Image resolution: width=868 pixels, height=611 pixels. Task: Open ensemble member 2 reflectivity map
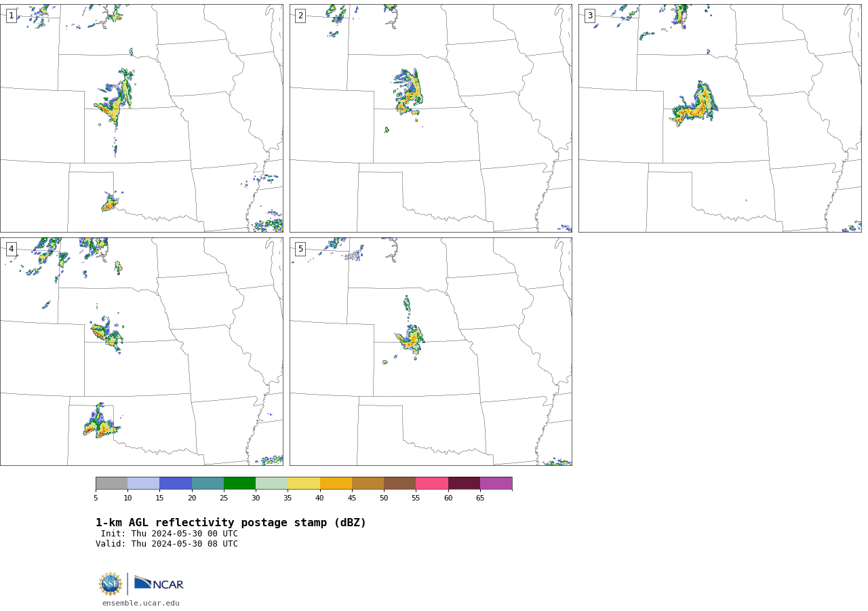tap(431, 118)
